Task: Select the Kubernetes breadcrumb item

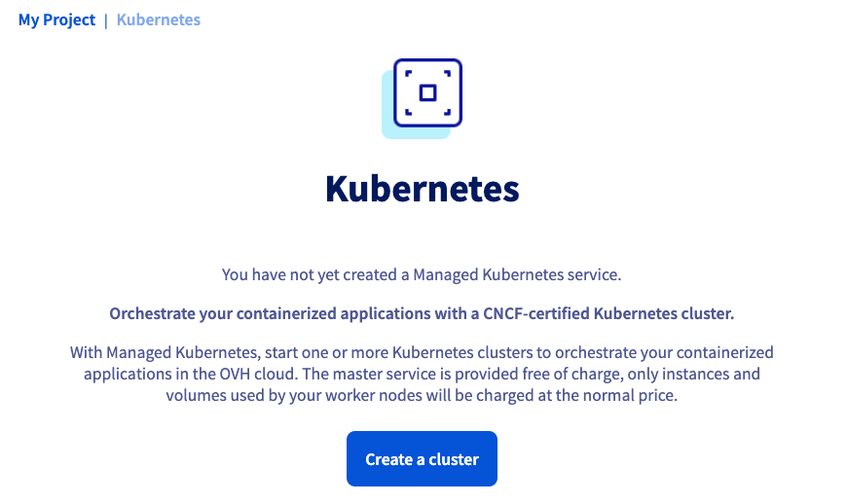Action: pos(159,20)
